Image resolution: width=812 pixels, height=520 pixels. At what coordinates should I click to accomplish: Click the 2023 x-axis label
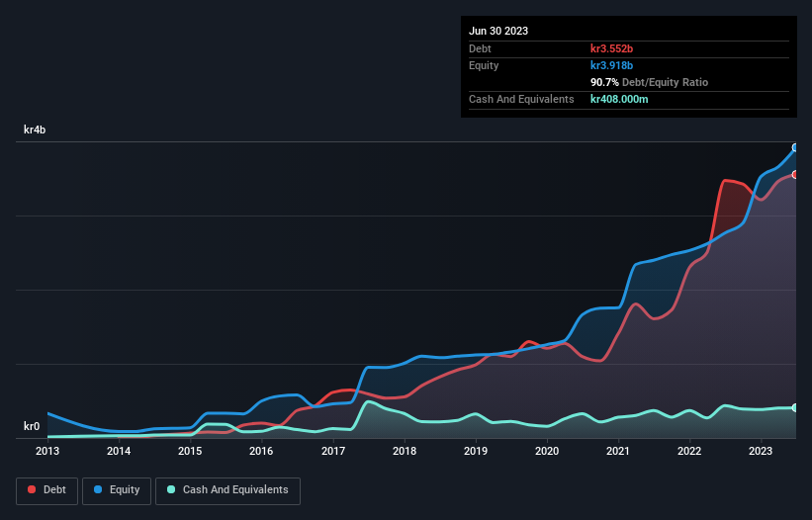tap(761, 451)
